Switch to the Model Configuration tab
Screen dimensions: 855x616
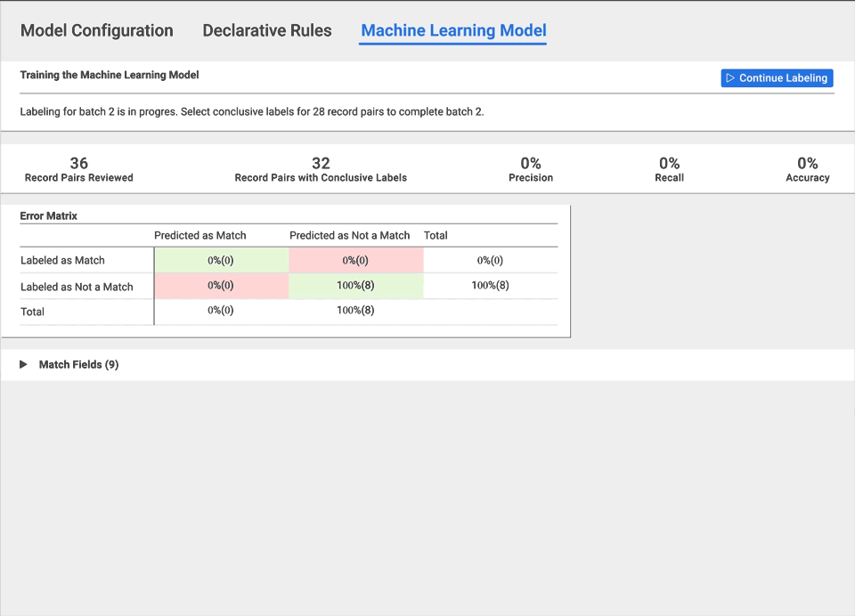pos(97,30)
